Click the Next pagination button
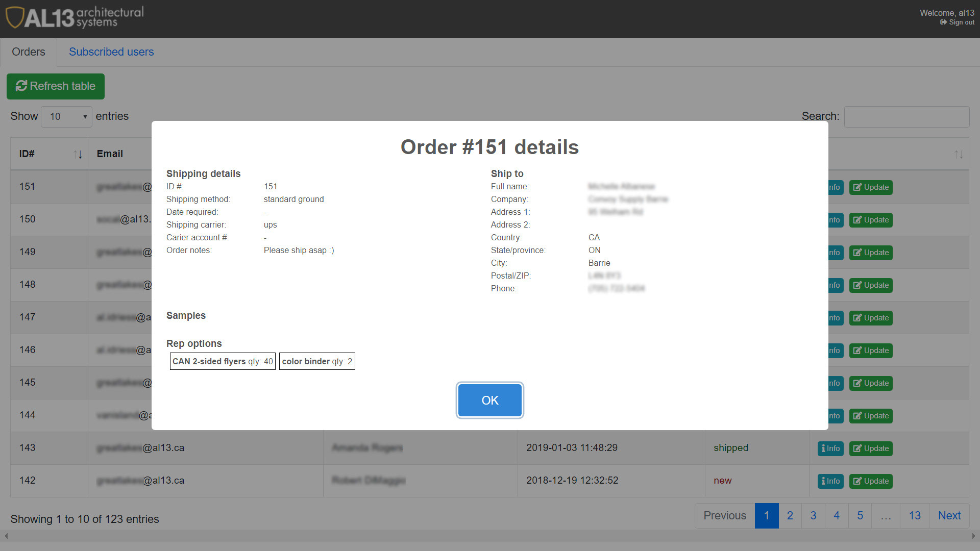This screenshot has width=980, height=551. click(x=949, y=516)
